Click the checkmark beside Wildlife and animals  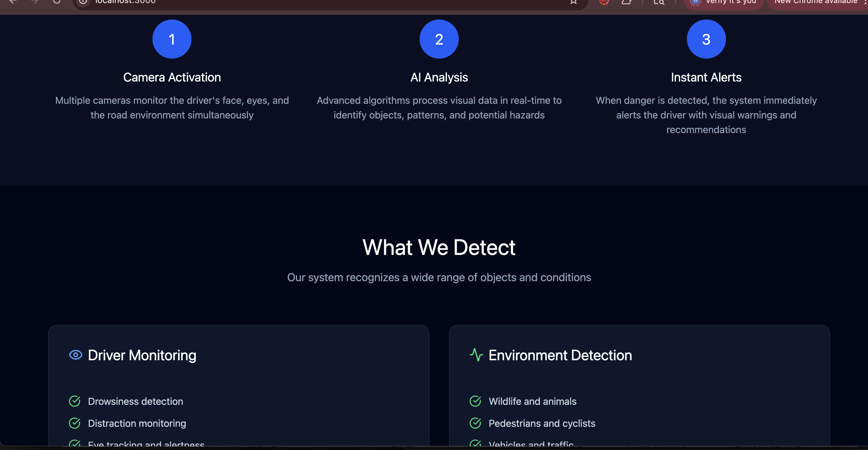475,401
